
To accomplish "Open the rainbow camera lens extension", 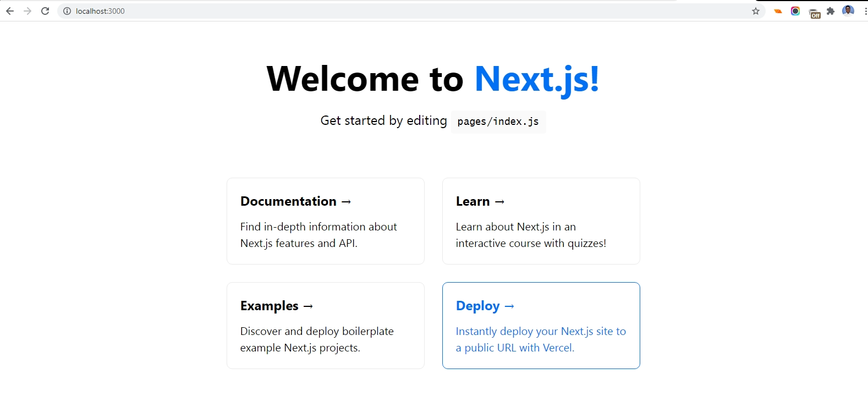I will [795, 11].
